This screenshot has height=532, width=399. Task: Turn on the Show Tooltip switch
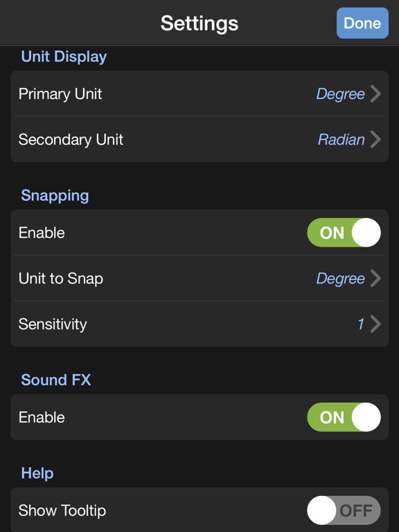344,511
